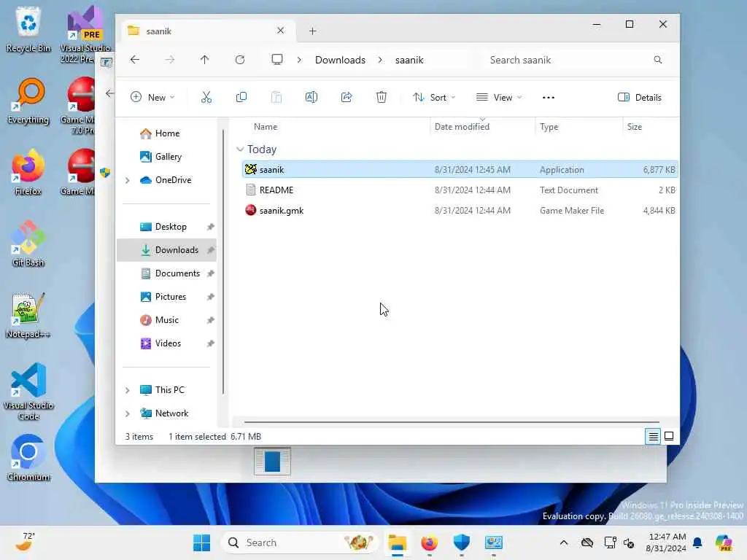The width and height of the screenshot is (747, 560).
Task: Open the Windows Start menu
Action: (201, 542)
